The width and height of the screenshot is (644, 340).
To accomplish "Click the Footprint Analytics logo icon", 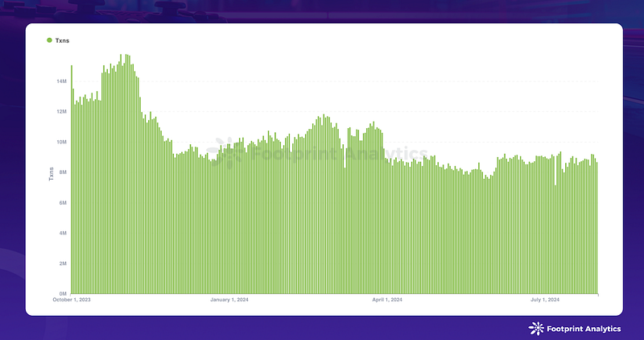I will click(536, 329).
